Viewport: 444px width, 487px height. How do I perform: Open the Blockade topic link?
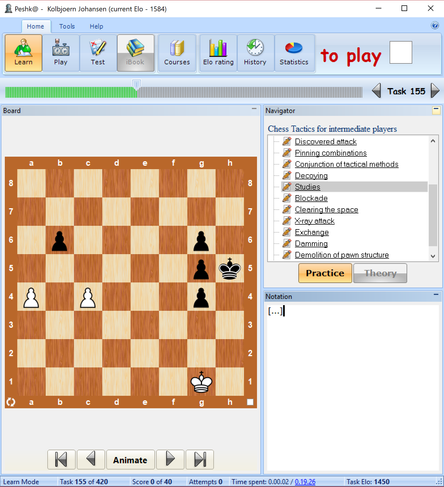311,198
